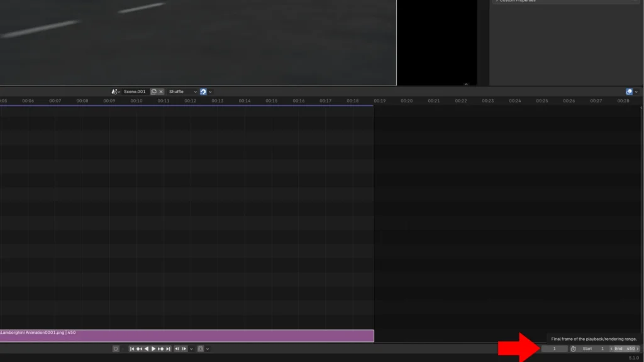
Task: Toggle the snapping magnet icon
Action: (203, 92)
